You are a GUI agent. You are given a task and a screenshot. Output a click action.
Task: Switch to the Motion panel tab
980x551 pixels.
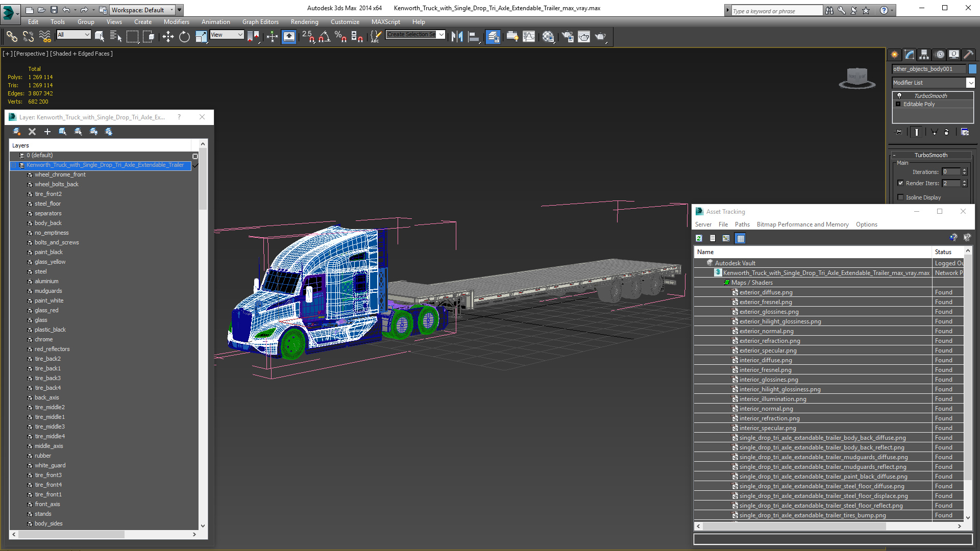click(x=940, y=55)
